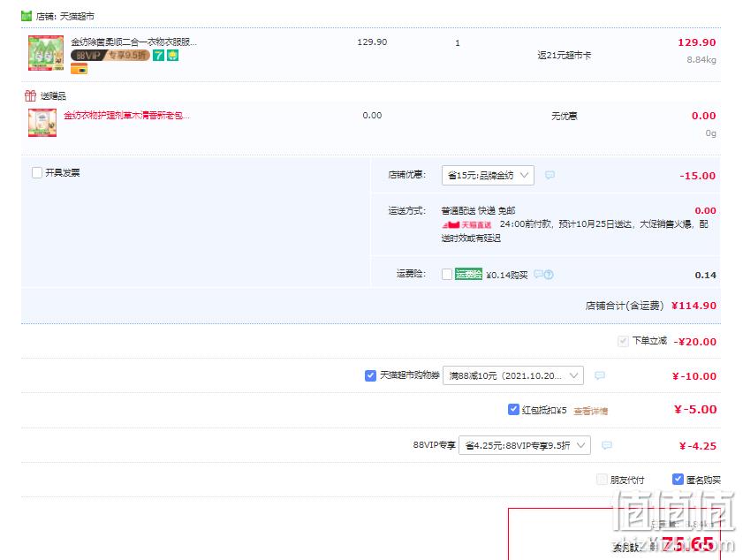Click the ¥0.14购买 insurance text

[x=507, y=275]
